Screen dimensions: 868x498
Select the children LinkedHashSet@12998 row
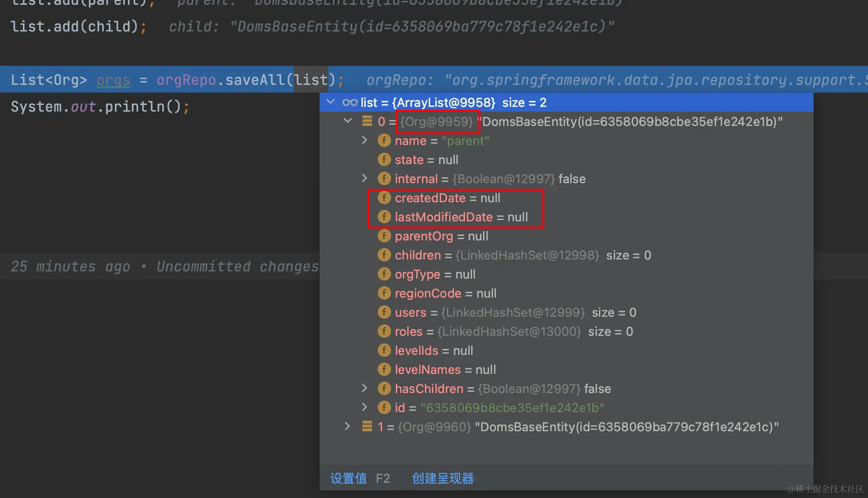567,255
